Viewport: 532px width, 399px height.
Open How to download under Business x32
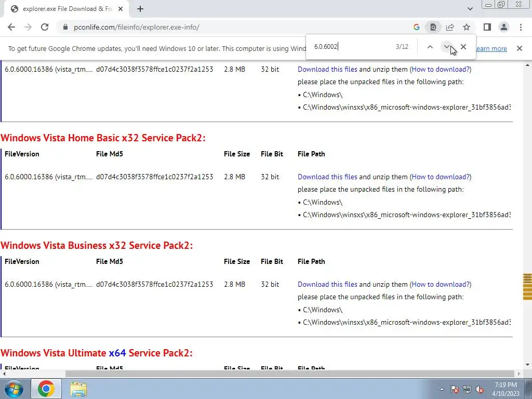click(441, 284)
